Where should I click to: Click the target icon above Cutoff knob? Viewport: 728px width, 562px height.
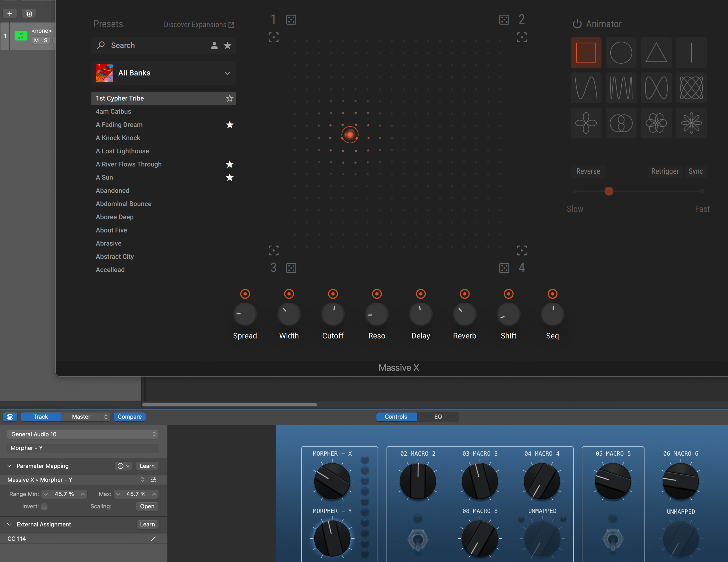[x=333, y=294]
